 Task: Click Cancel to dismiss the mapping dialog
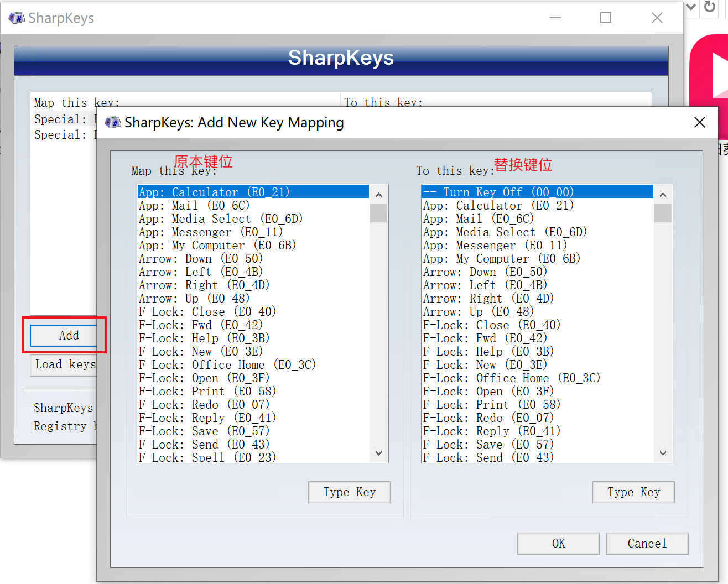point(647,544)
